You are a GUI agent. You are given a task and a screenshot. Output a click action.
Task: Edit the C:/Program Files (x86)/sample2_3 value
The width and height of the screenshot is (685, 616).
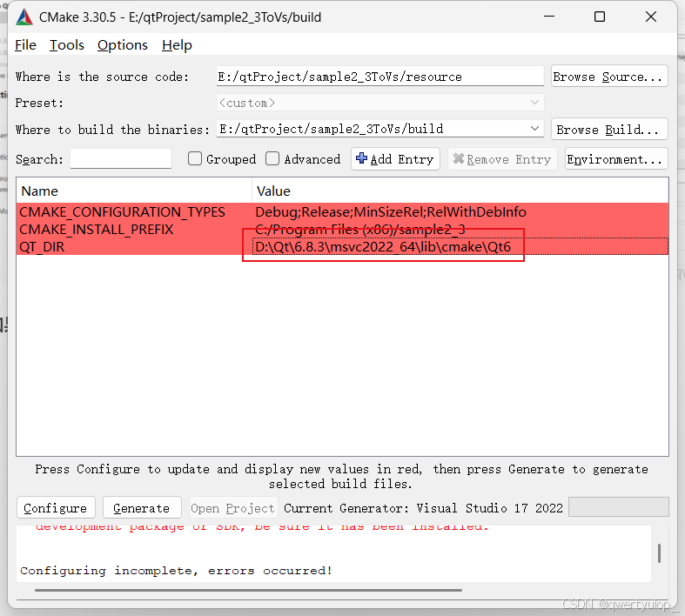360,229
